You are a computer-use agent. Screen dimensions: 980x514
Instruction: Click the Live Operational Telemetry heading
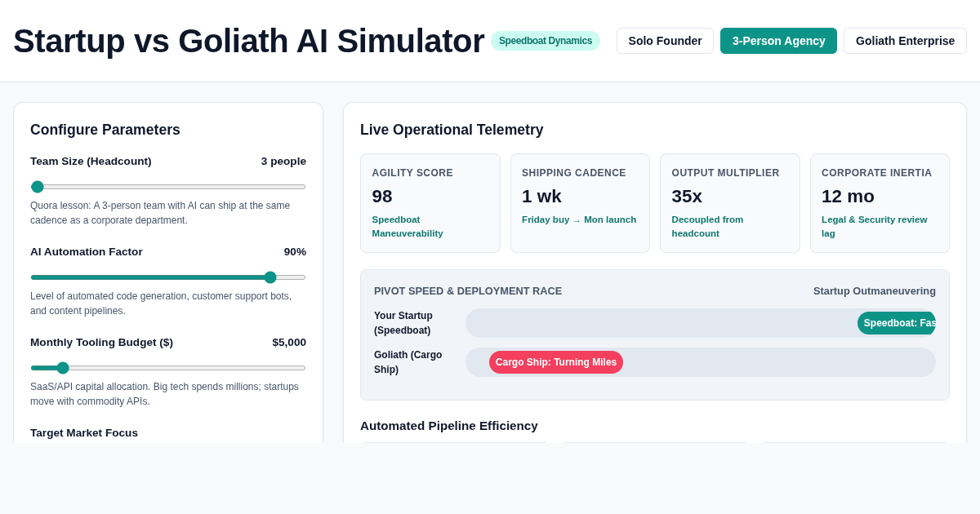click(452, 130)
